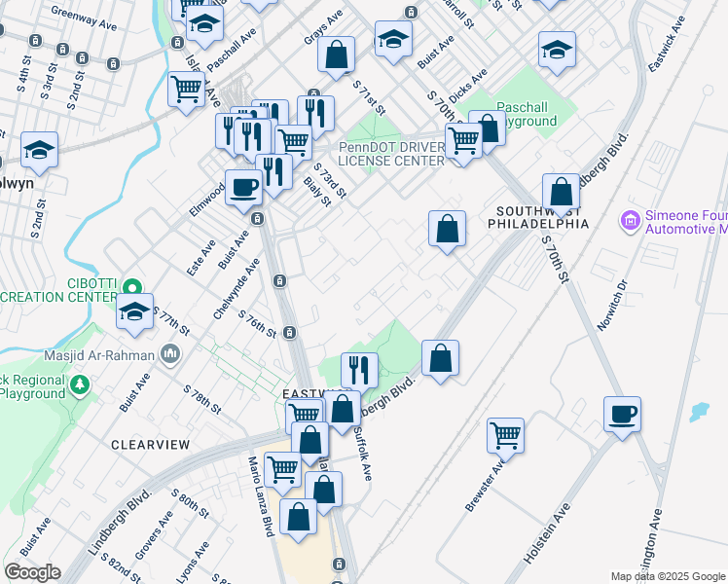Select shopping bag marker over Southwest Philadelphia label
728x584 pixels.
(x=561, y=192)
